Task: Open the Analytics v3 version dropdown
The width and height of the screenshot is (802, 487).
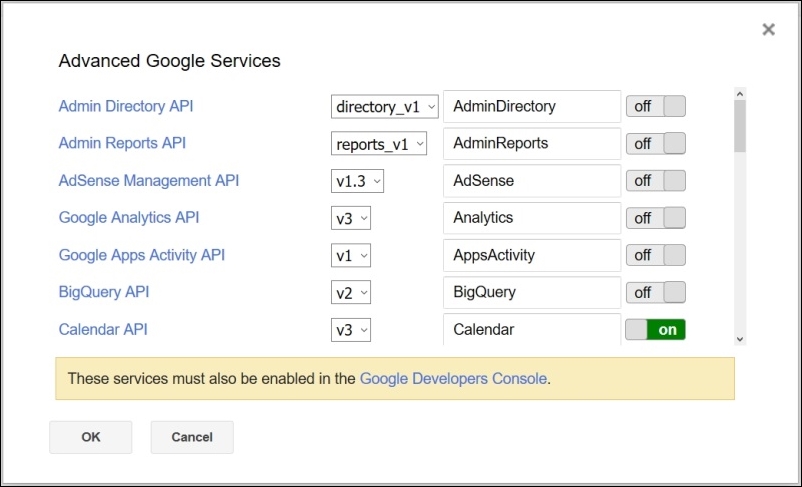Action: [351, 218]
